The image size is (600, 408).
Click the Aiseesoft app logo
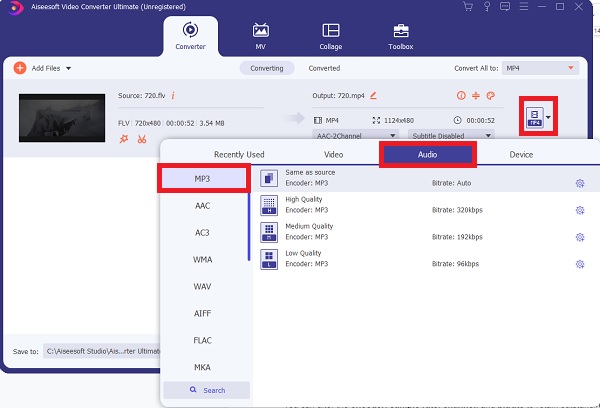tap(15, 8)
